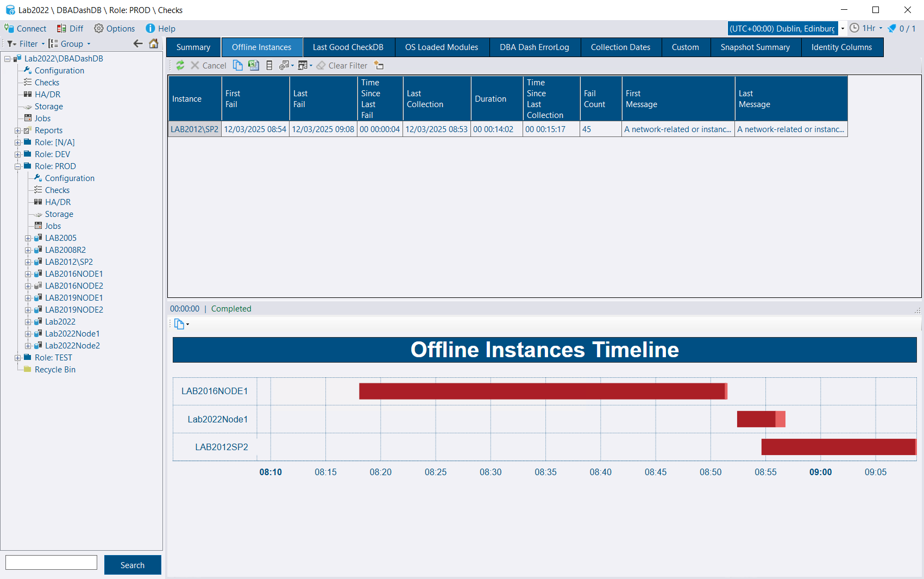Image resolution: width=924 pixels, height=579 pixels.
Task: Copy the Offline Instances Timeline chart
Action: [178, 323]
